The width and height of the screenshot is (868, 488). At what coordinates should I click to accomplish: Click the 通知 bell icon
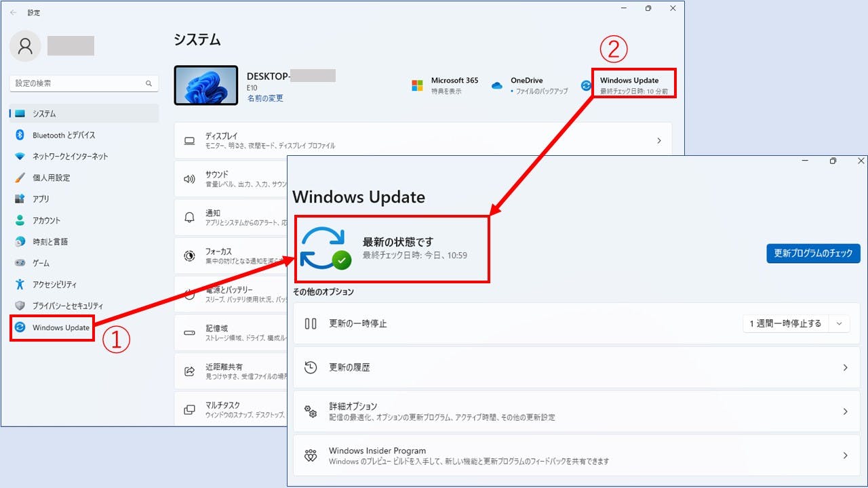[x=190, y=218]
